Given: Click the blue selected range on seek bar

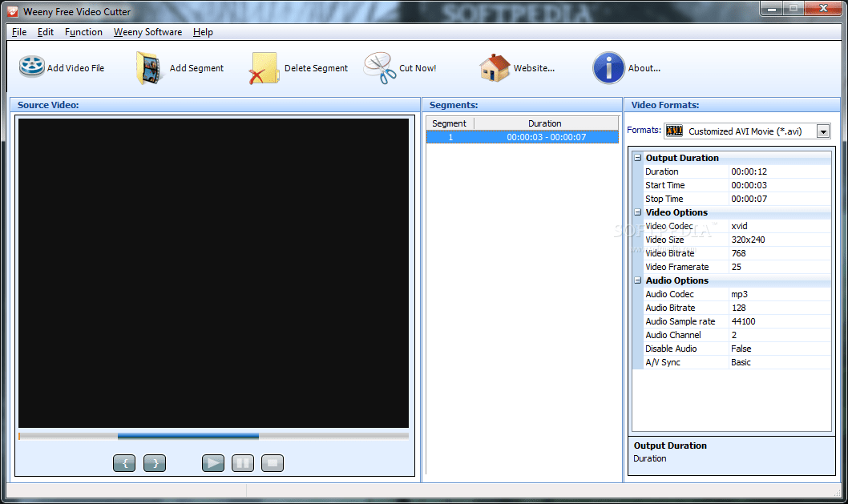Looking at the screenshot, I should [188, 436].
